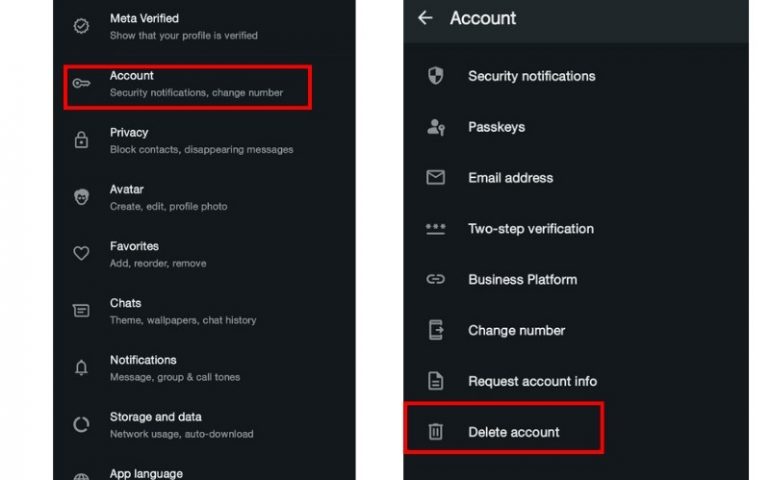The height and width of the screenshot is (480, 770).
Task: Open App language setting
Action: click(204, 473)
